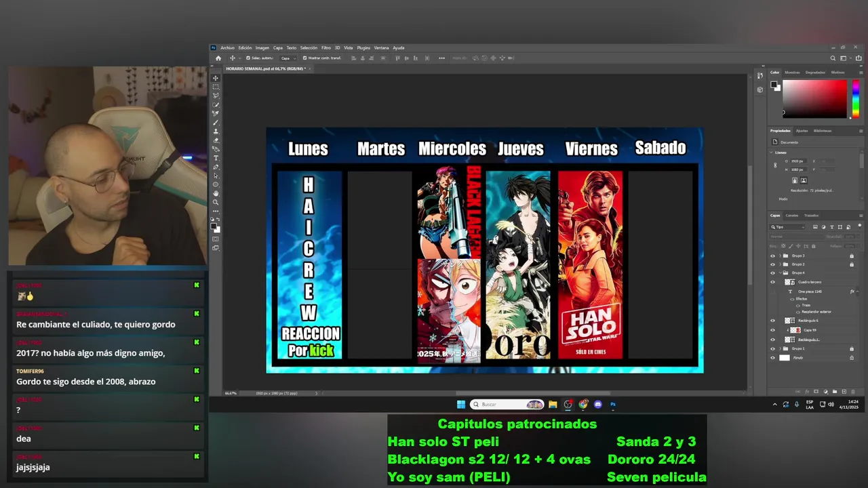Select the Quick Selection tool
The width and height of the screenshot is (868, 488).
(x=216, y=104)
